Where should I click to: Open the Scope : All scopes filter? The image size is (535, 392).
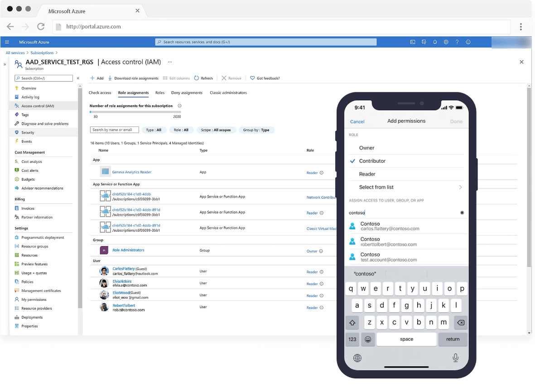coord(216,130)
